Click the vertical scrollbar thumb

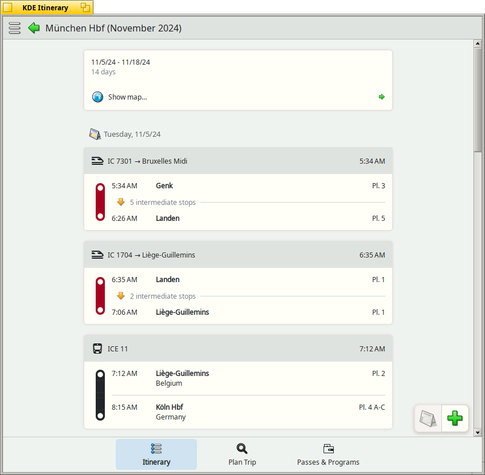tap(477, 99)
